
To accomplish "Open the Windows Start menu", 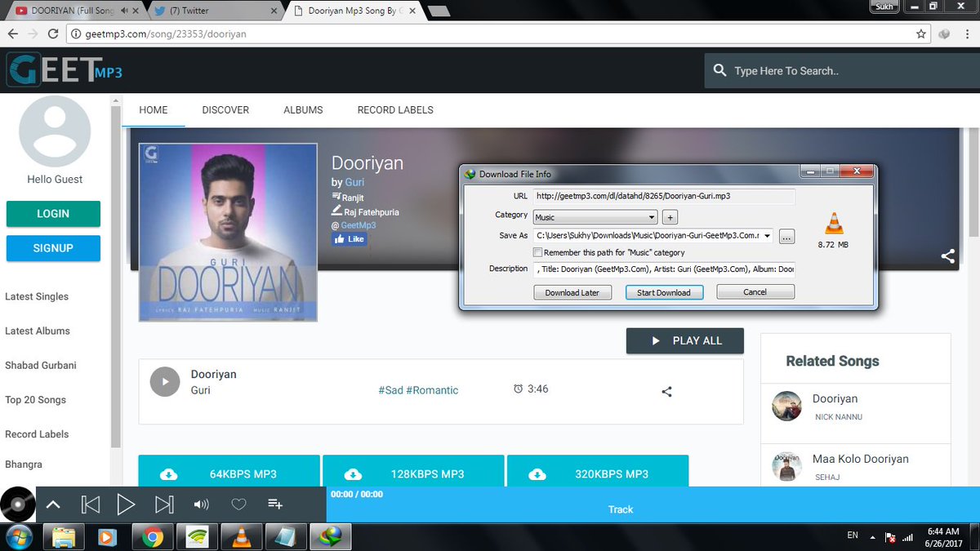I will [x=18, y=536].
